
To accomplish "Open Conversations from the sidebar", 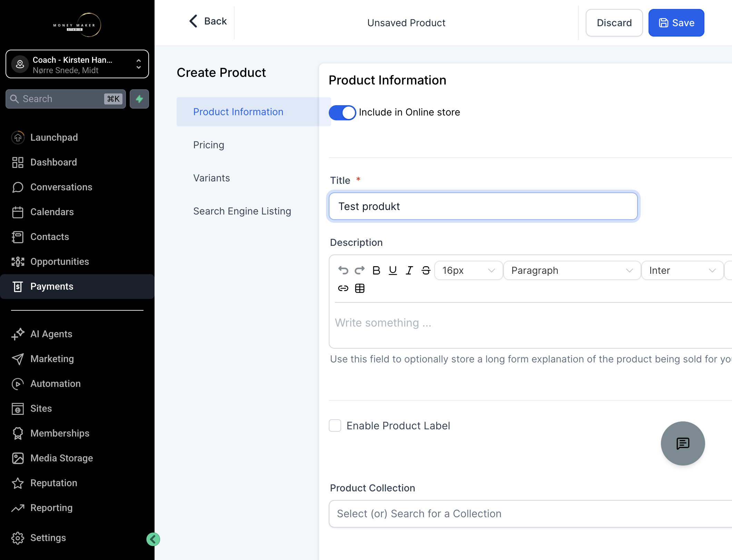I will pyautogui.click(x=77, y=187).
